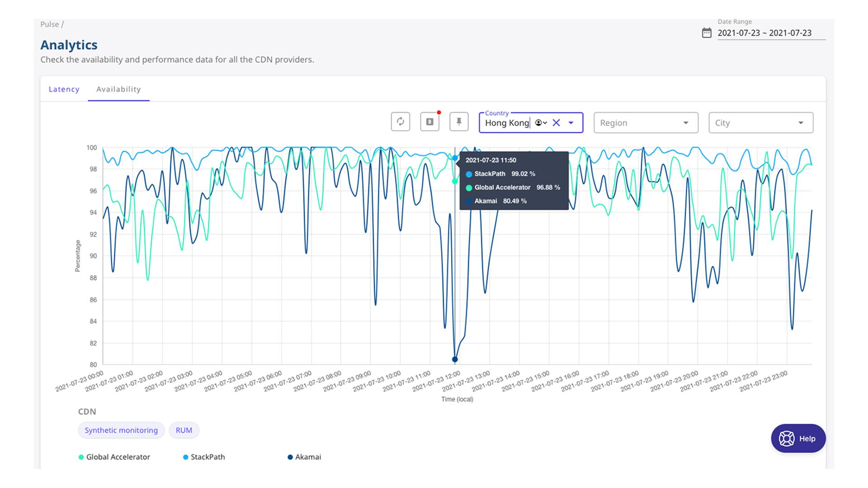Open the Region dropdown

[646, 122]
